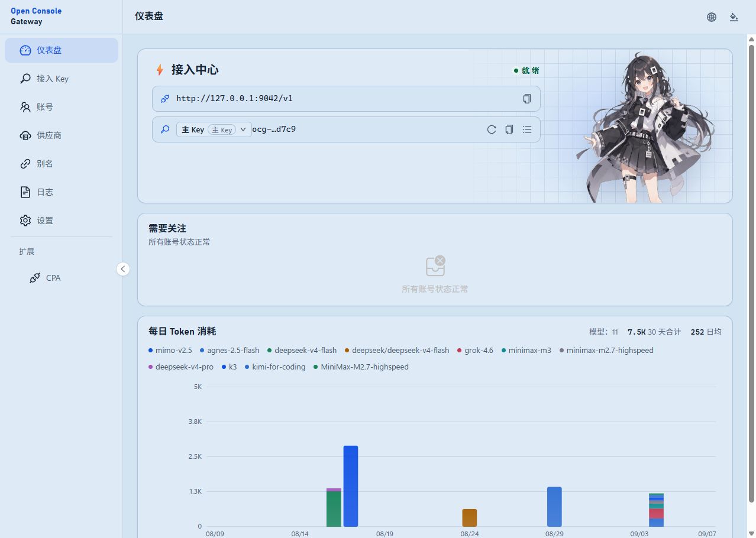The height and width of the screenshot is (538, 756).
Task: Open the 日志 logs page
Action: (x=62, y=192)
